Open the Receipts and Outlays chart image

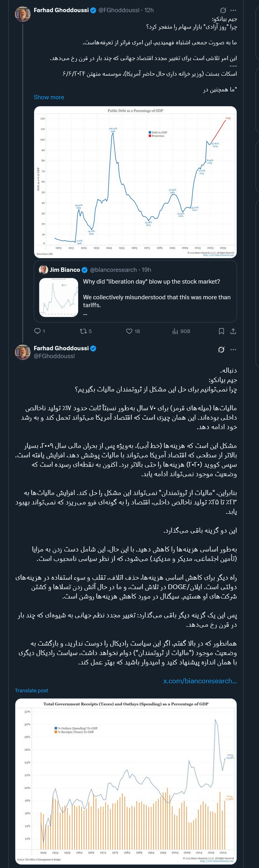click(126, 781)
